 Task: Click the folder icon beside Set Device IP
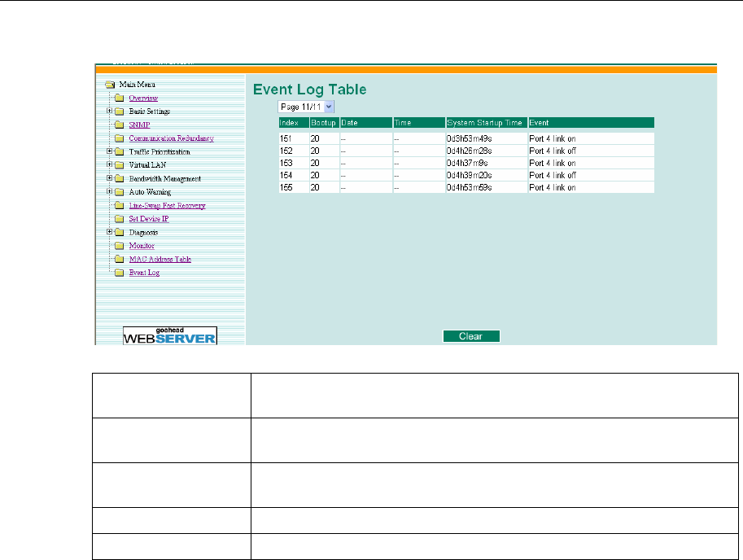point(120,219)
